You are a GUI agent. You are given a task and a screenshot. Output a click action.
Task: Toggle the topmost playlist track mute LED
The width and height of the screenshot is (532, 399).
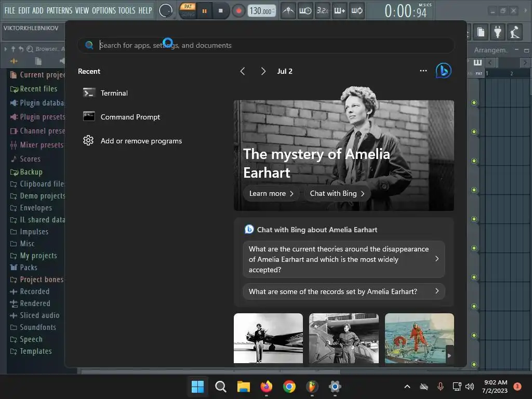[474, 102]
